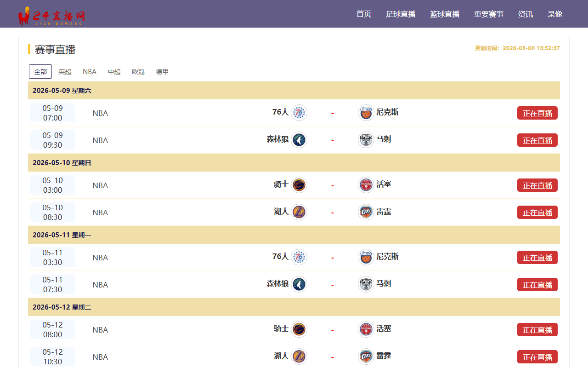Screen dimensions: 588x368
Task: Click 马刺 logo in 05-09 09:30 match
Action: 366,140
